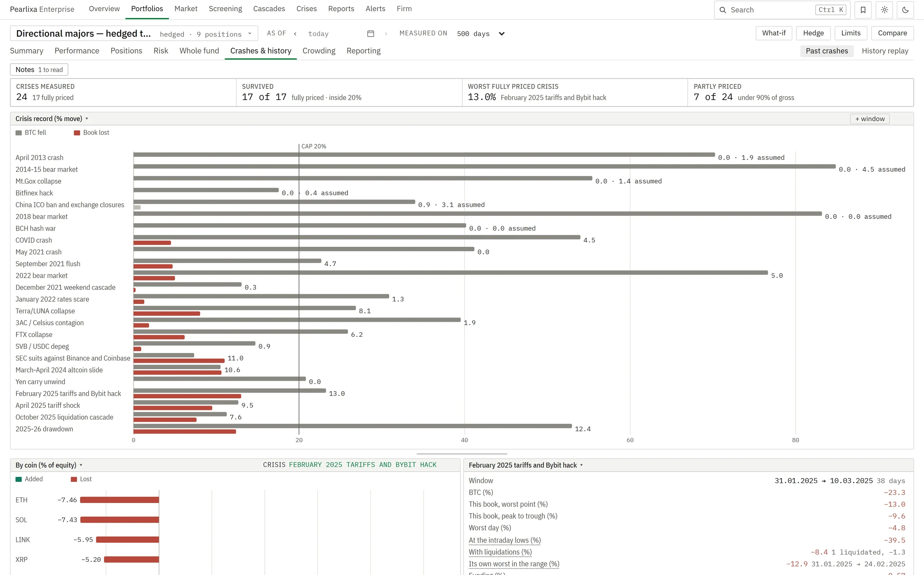The width and height of the screenshot is (924, 575).
Task: Click the bookmark icon in top bar
Action: [x=863, y=10]
